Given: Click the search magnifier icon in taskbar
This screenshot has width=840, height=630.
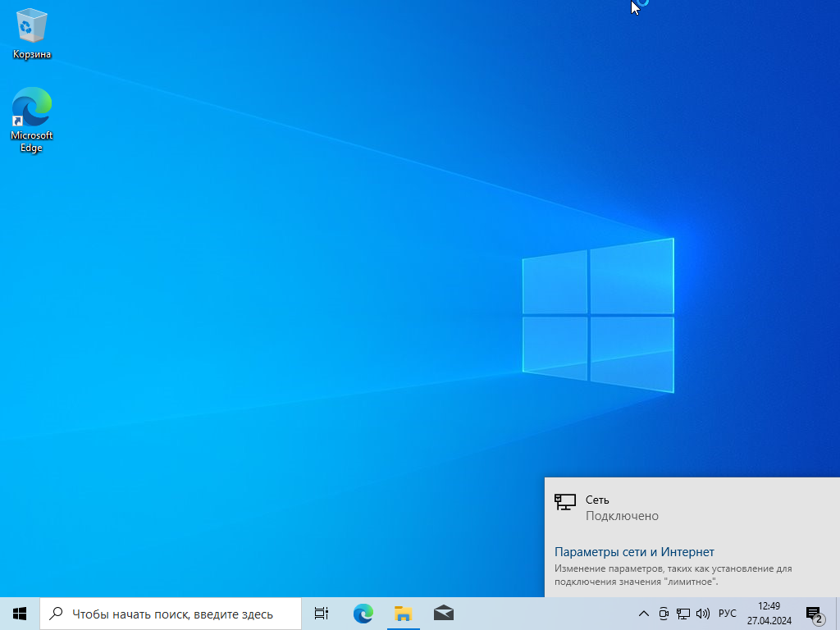Looking at the screenshot, I should click(x=57, y=614).
